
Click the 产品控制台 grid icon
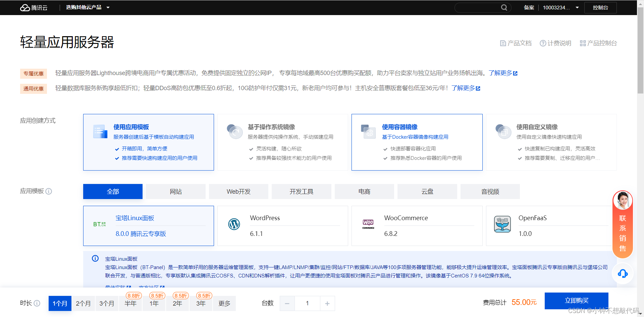[x=583, y=43]
